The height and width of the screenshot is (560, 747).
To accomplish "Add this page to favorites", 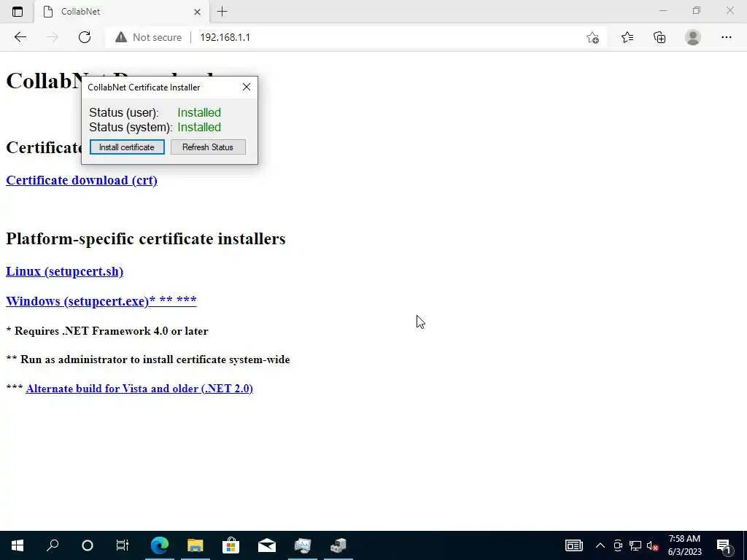I will click(592, 37).
